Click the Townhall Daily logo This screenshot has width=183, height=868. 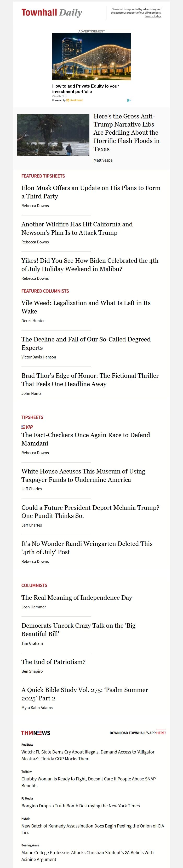[x=52, y=13]
